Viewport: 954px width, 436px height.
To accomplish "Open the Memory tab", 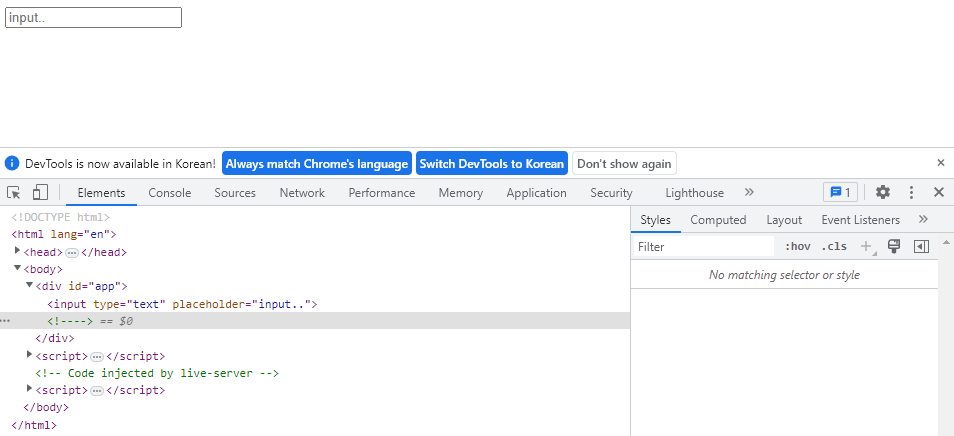I will pos(461,193).
